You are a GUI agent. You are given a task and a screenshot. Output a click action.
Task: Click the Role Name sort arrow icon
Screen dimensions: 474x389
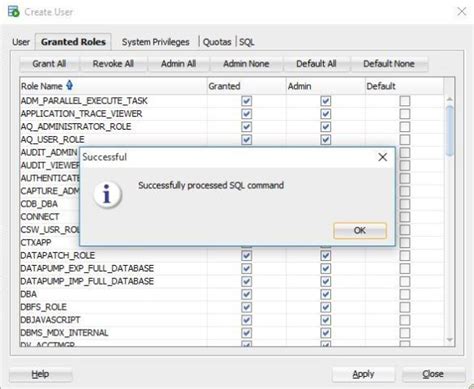(69, 85)
